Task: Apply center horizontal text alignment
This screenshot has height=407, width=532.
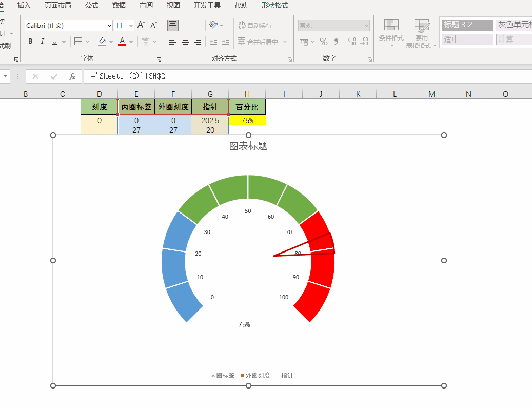Action: click(185, 42)
